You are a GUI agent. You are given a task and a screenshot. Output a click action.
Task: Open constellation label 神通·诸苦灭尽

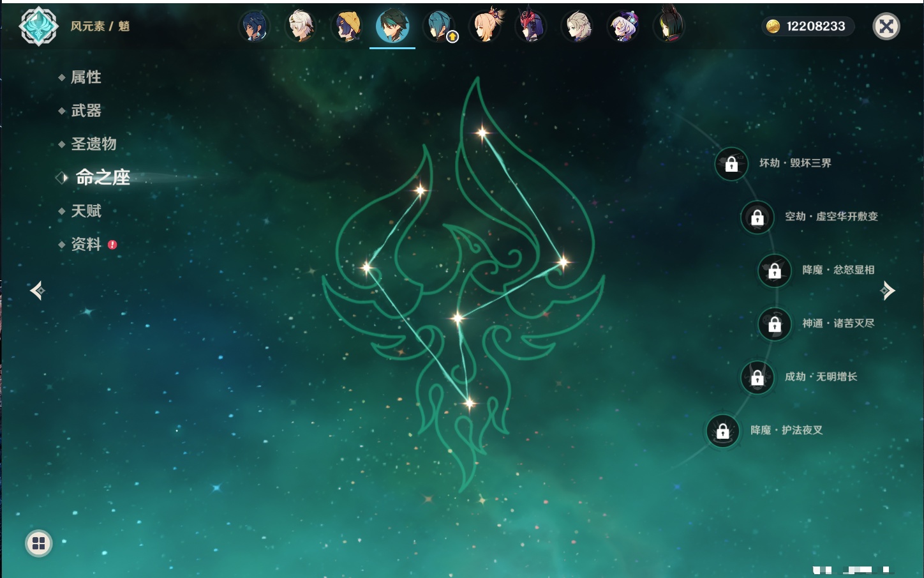click(x=838, y=324)
